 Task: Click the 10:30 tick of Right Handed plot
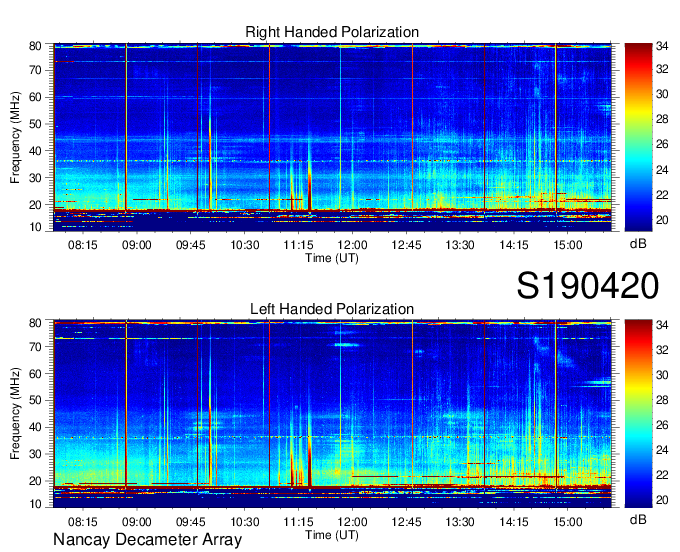(x=245, y=245)
